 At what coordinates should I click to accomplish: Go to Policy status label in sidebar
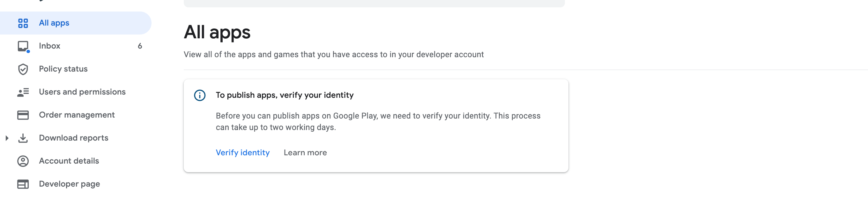pos(63,69)
